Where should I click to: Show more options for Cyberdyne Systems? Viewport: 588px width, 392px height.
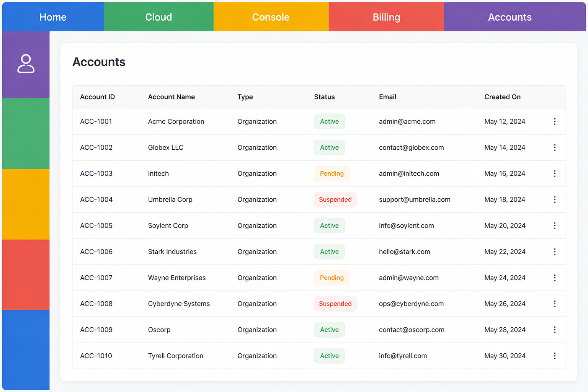coord(555,304)
